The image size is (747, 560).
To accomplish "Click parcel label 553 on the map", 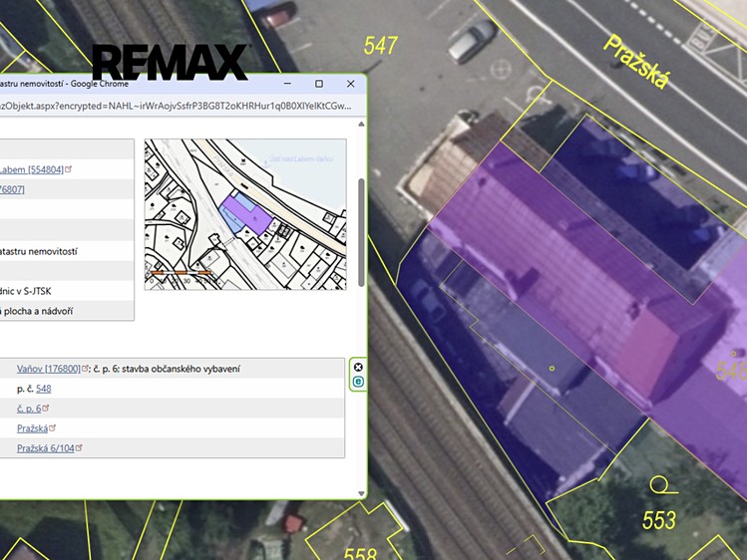I will (659, 520).
